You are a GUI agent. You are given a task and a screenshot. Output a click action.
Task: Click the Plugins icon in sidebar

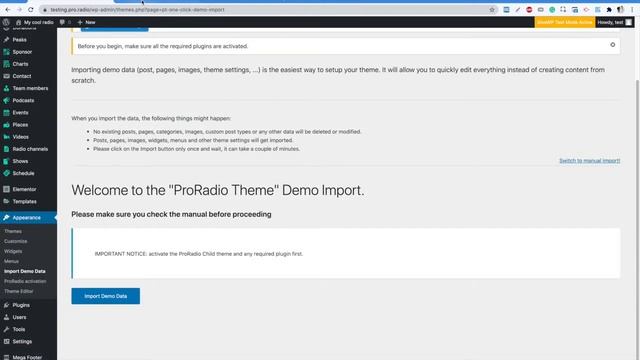click(x=7, y=305)
